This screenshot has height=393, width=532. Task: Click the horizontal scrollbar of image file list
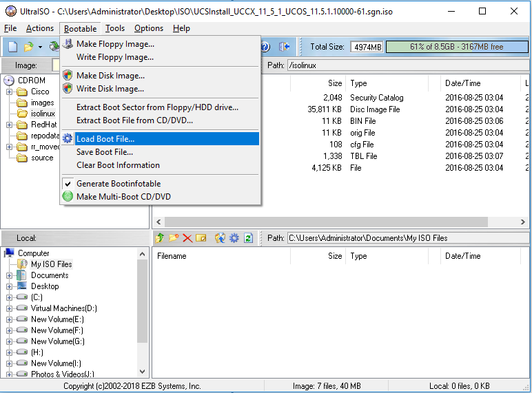[326, 222]
